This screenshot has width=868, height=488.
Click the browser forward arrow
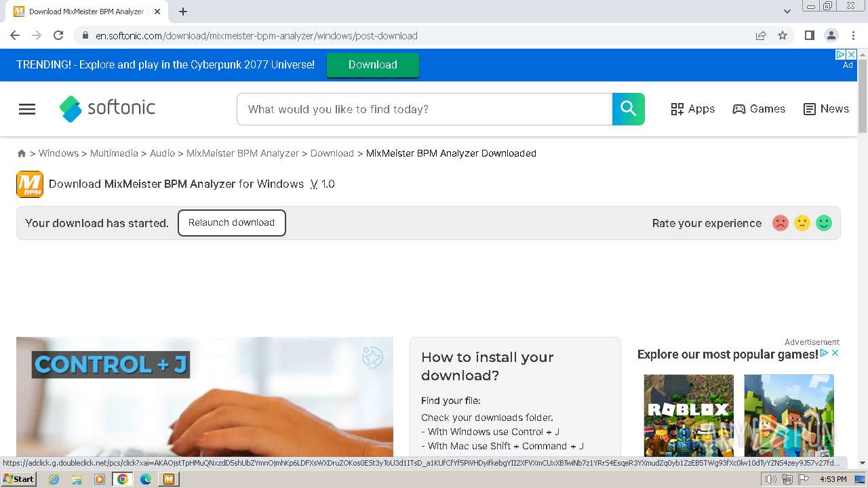37,35
